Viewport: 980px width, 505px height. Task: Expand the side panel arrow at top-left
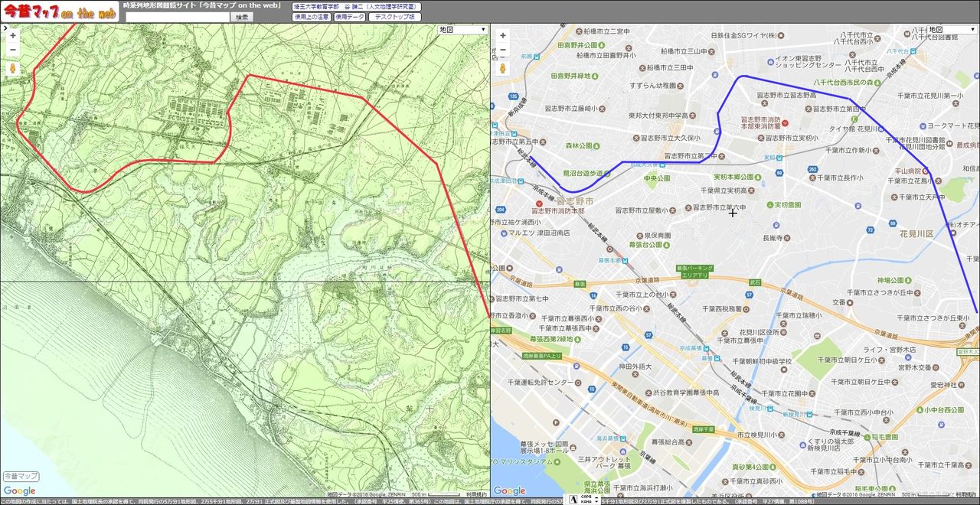click(x=5, y=28)
